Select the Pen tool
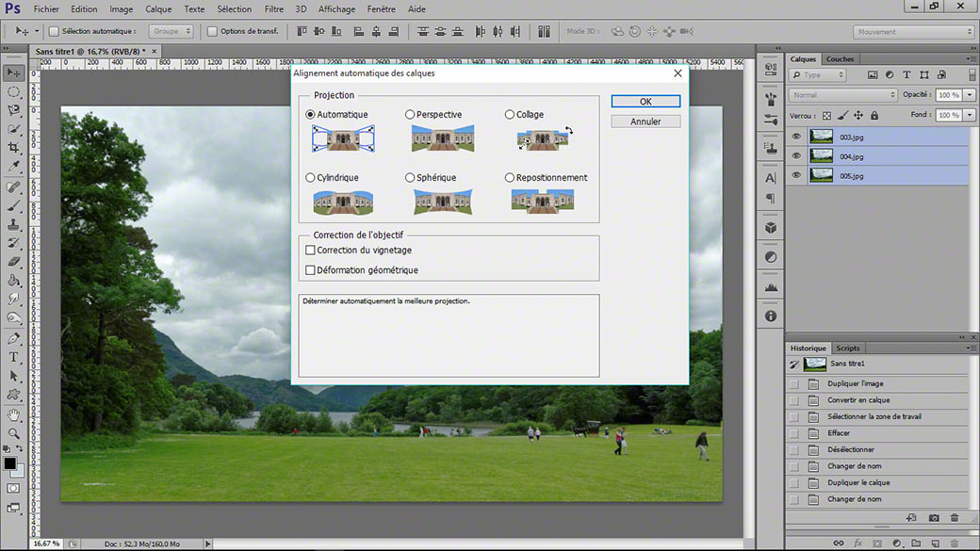Image resolution: width=980 pixels, height=551 pixels. click(13, 338)
